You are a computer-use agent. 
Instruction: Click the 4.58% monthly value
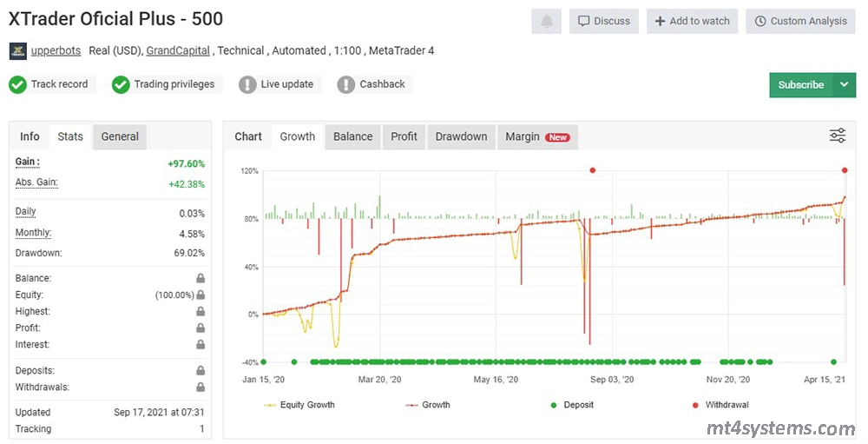(192, 234)
